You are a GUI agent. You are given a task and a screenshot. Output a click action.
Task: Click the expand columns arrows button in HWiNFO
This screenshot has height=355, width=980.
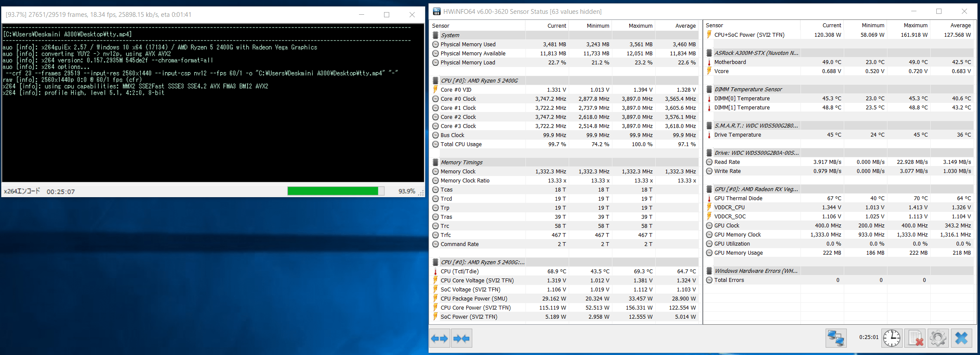[x=440, y=339]
